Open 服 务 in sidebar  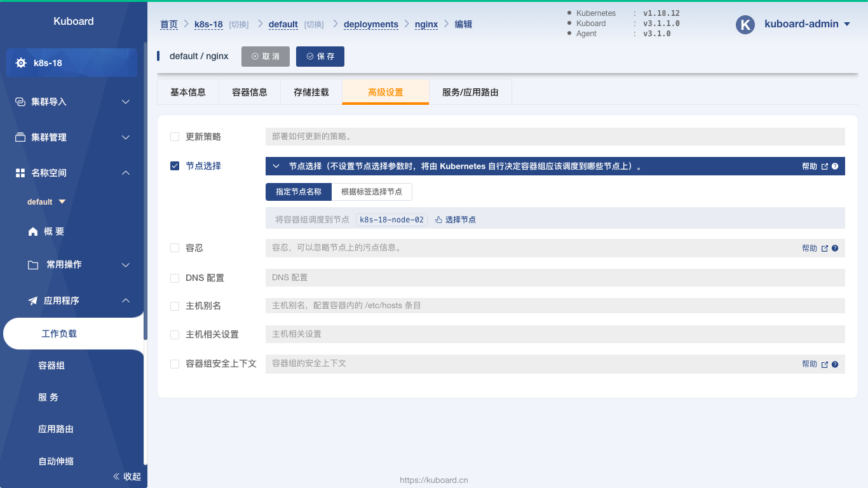tap(48, 398)
